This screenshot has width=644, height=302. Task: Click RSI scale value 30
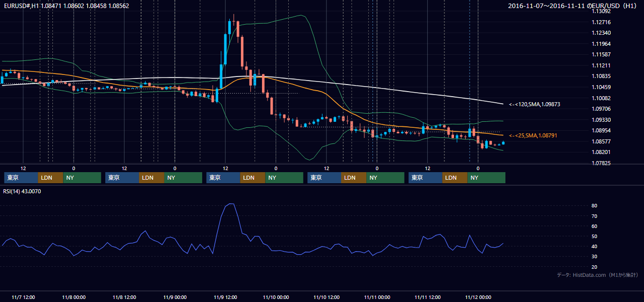[x=595, y=257]
